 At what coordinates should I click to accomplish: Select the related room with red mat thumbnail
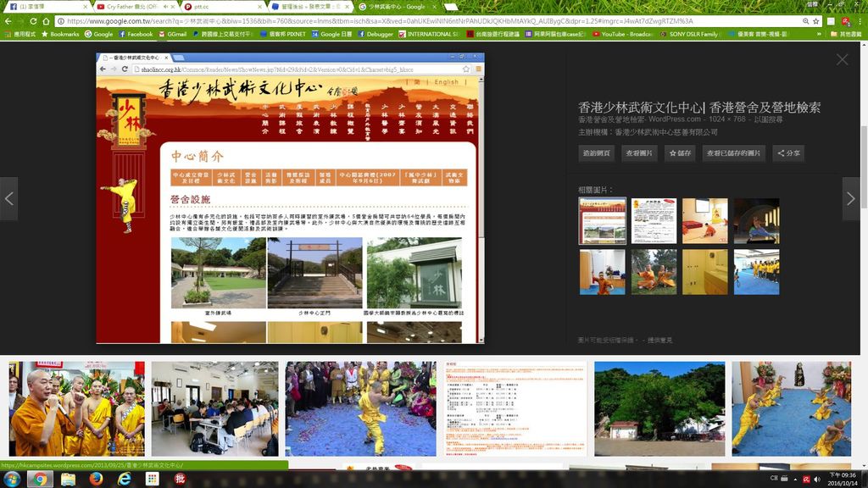704,221
